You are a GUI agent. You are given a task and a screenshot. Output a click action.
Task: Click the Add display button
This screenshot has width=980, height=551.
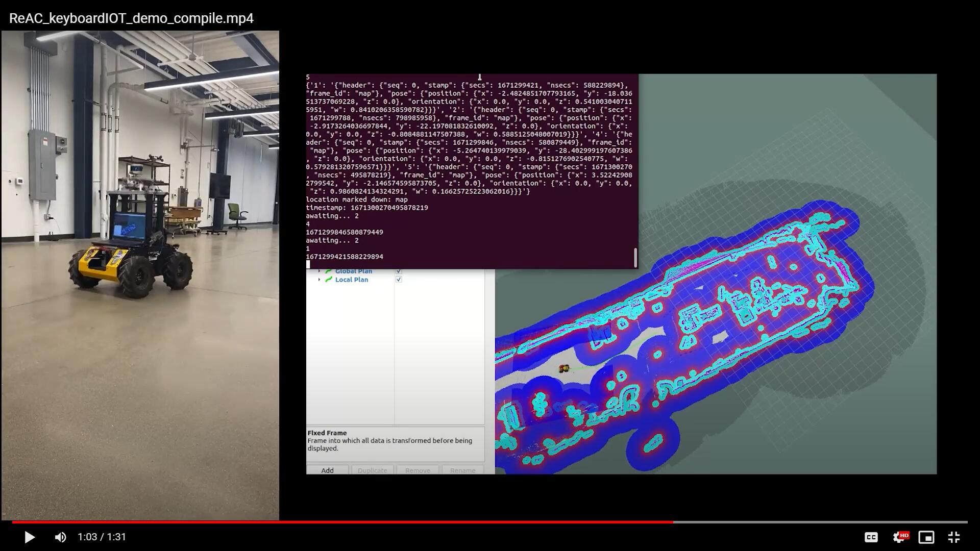coord(327,470)
